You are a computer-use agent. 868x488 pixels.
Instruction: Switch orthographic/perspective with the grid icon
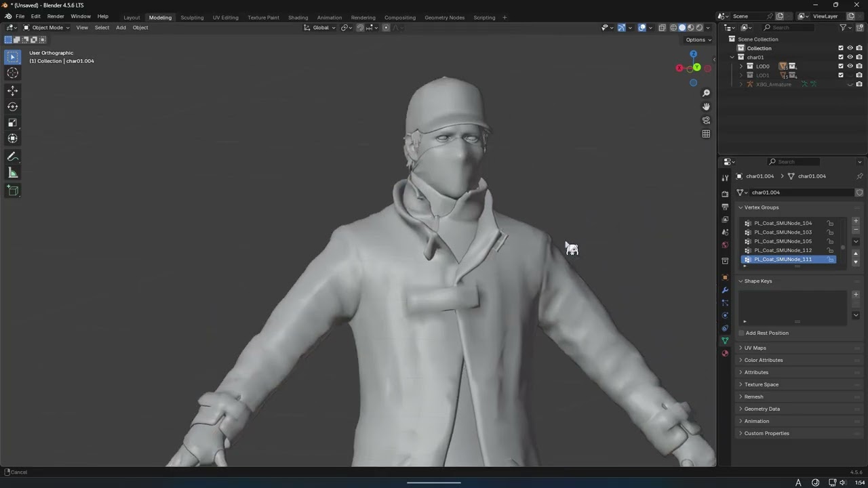pos(706,134)
